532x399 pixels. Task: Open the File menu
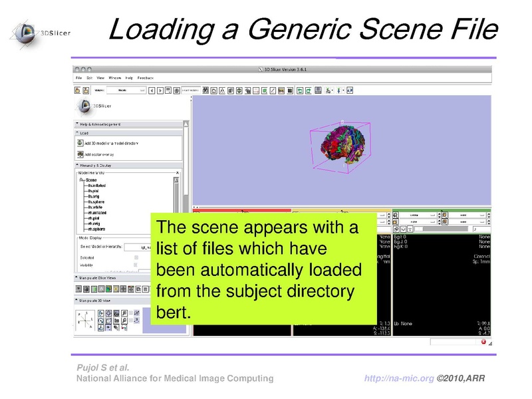78,78
